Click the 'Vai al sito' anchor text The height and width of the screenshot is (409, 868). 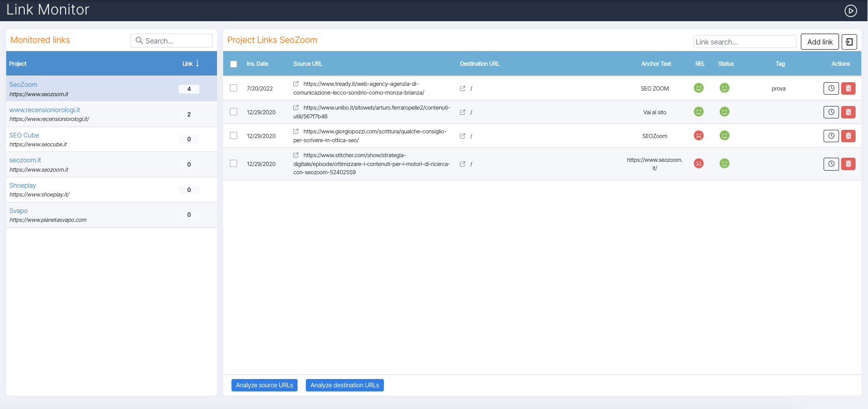[655, 112]
